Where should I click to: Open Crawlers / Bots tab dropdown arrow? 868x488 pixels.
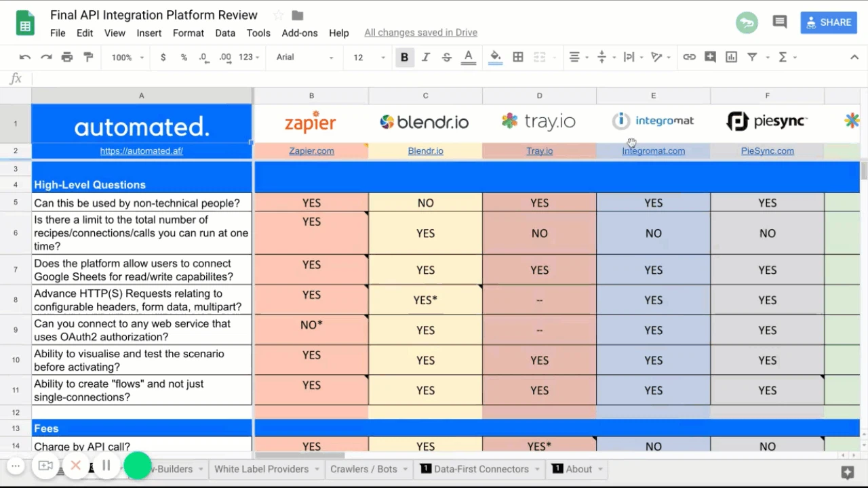point(406,469)
